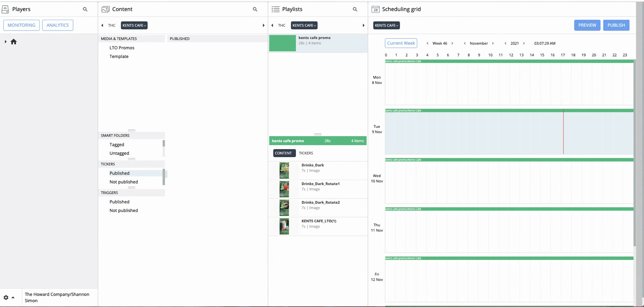Viewport: 644px width, 307px height.
Task: Select Published under Tickers
Action: point(120,173)
